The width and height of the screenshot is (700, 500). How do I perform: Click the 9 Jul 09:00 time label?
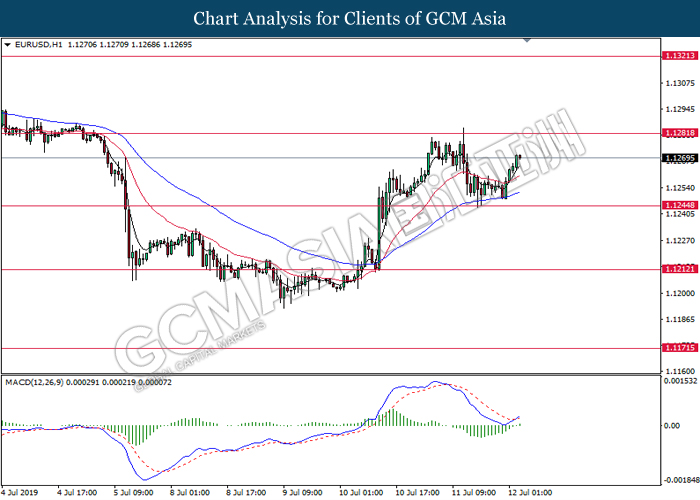coord(302,493)
